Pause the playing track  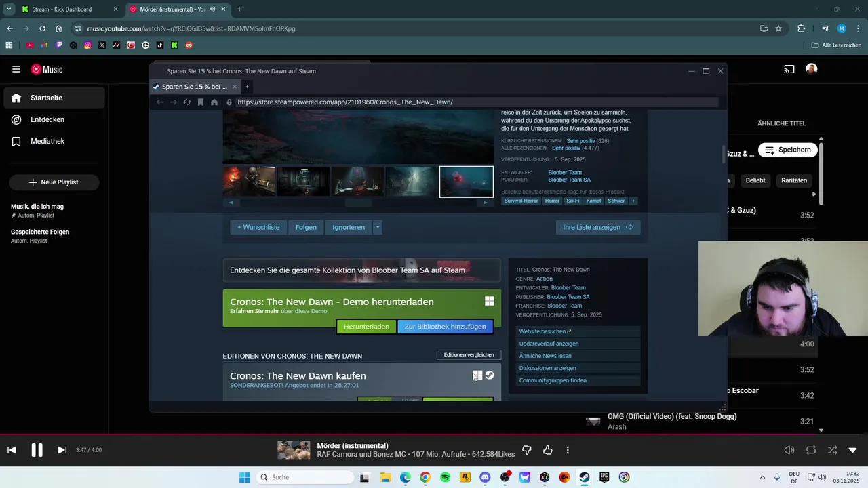point(37,450)
